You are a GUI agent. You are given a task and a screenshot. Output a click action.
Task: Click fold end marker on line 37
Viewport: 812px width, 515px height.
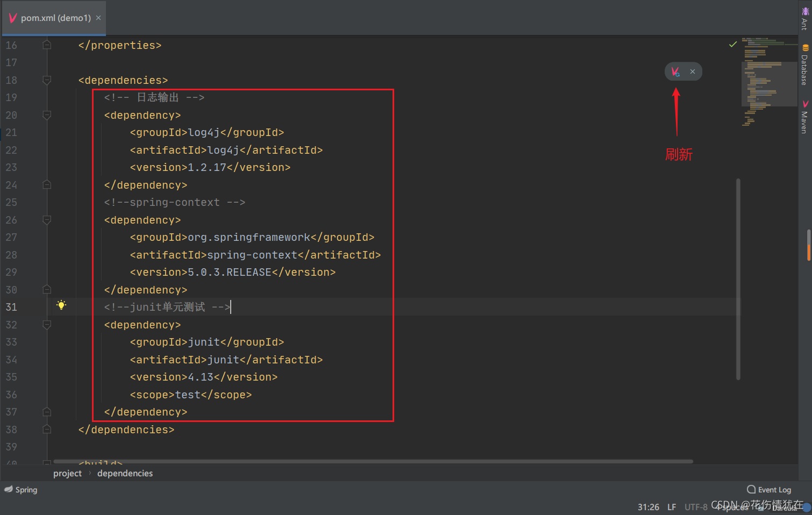[x=47, y=412]
